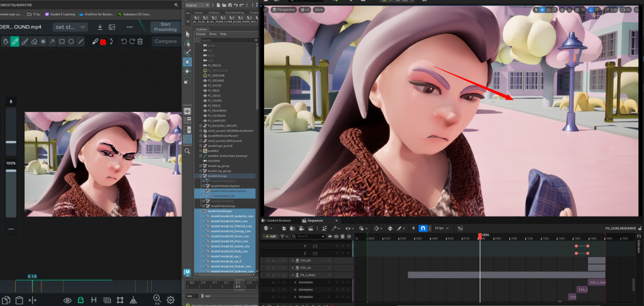
Task: Open the 'set st...' status dropdown
Action: click(69, 27)
